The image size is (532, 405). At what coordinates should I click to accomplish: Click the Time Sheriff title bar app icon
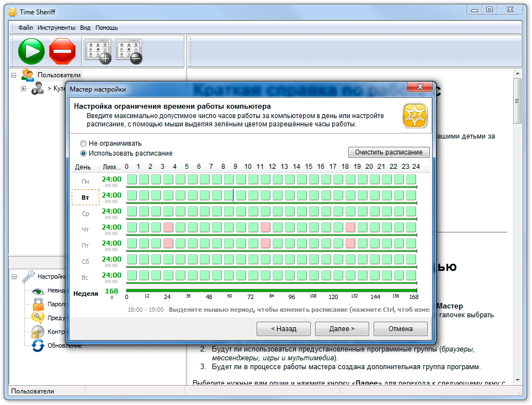click(13, 12)
